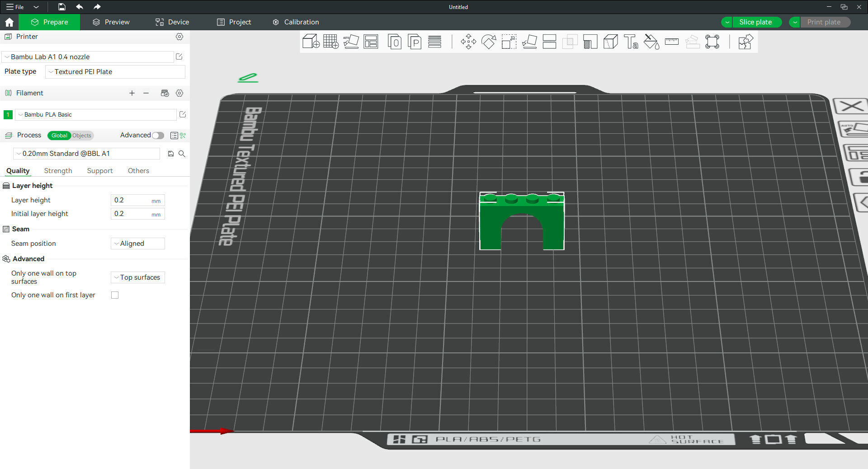Open the variable layer height tool
The height and width of the screenshot is (469, 868).
coord(435,42)
